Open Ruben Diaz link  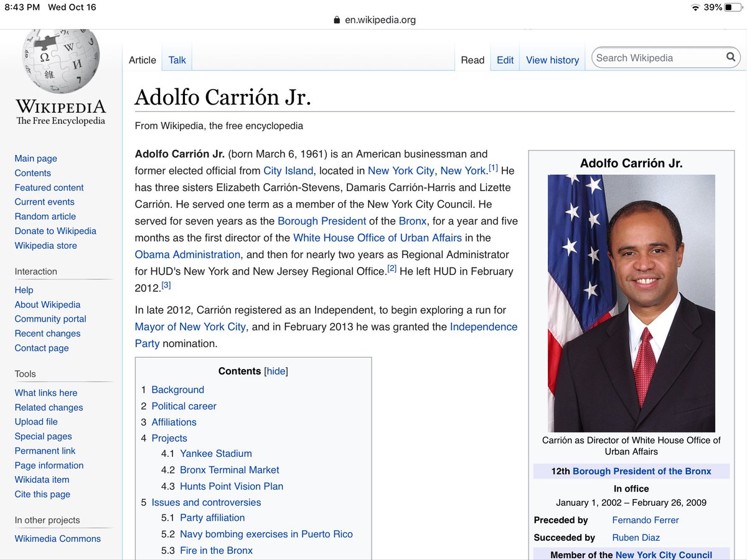pyautogui.click(x=636, y=538)
